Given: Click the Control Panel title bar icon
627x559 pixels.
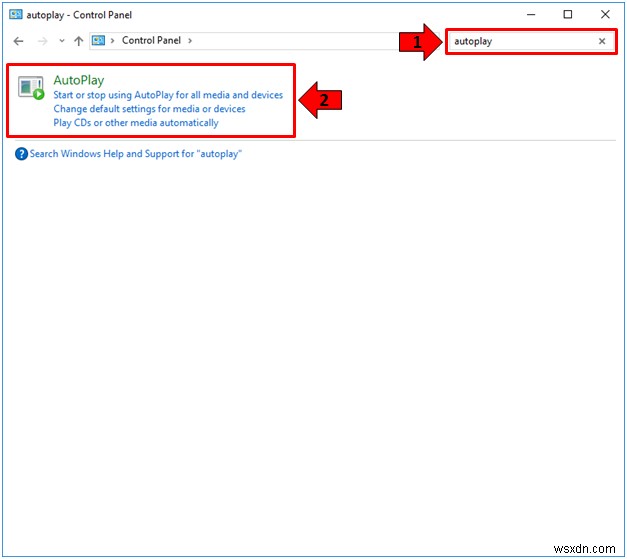Looking at the screenshot, I should (x=16, y=15).
